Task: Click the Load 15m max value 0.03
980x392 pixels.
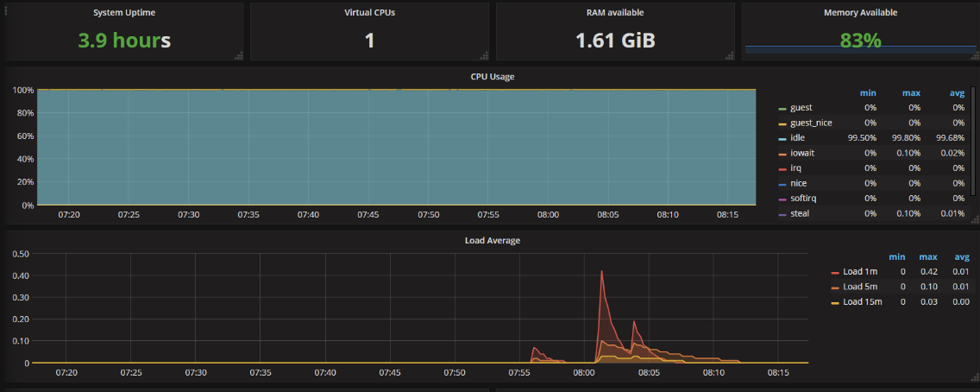Action: (x=928, y=302)
